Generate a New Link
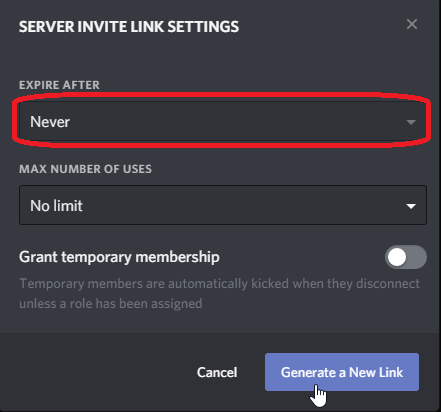The height and width of the screenshot is (412, 441). click(x=342, y=372)
